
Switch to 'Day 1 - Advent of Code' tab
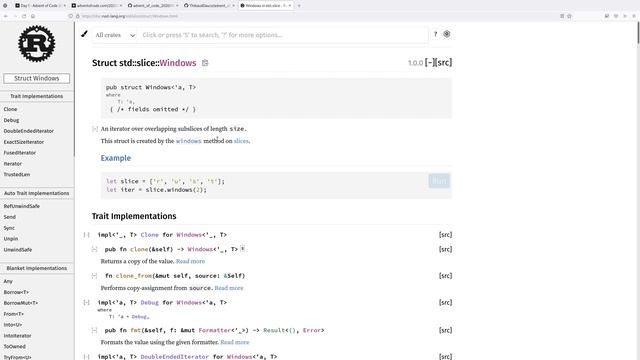(x=39, y=6)
